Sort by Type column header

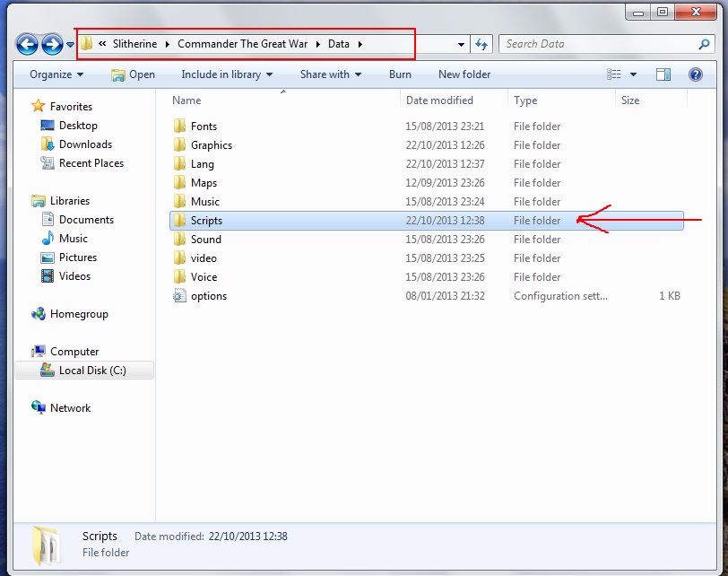525,100
